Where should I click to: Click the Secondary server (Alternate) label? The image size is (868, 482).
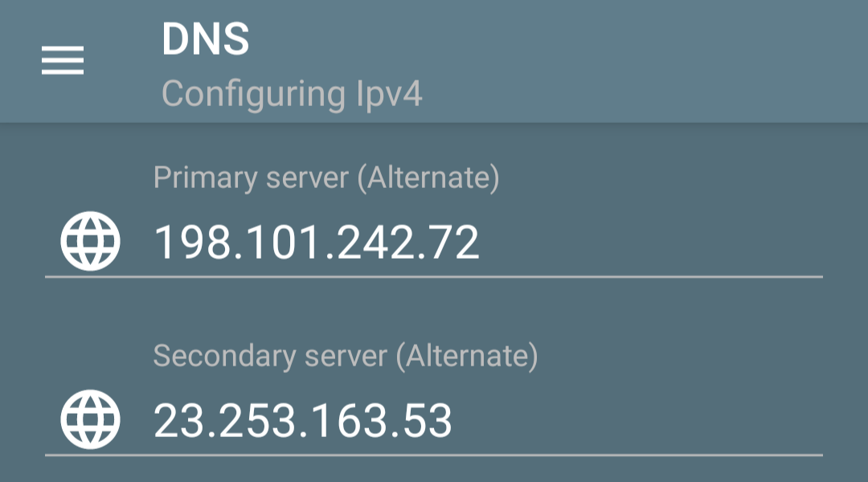(x=346, y=357)
